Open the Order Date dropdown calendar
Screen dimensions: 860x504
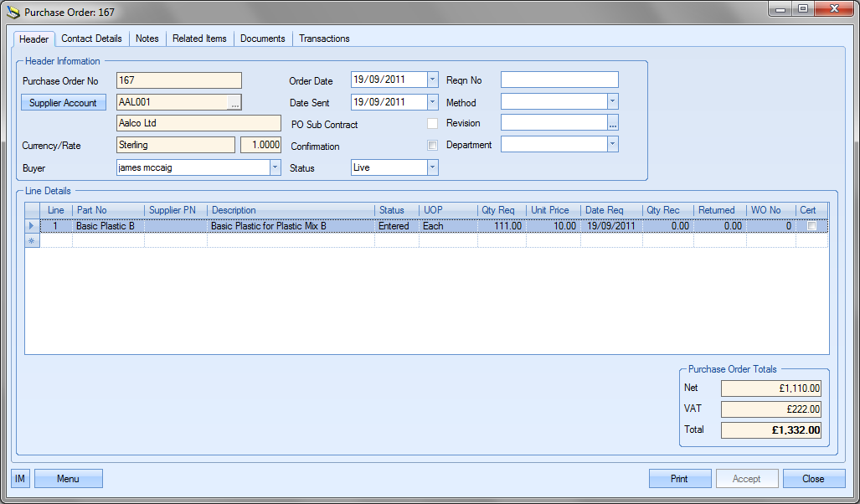[x=432, y=80]
